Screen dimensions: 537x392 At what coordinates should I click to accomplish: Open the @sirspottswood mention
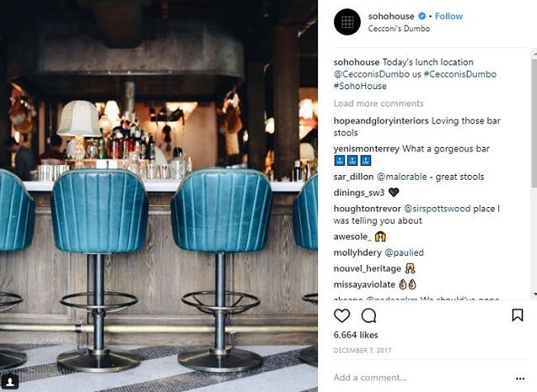[437, 209]
